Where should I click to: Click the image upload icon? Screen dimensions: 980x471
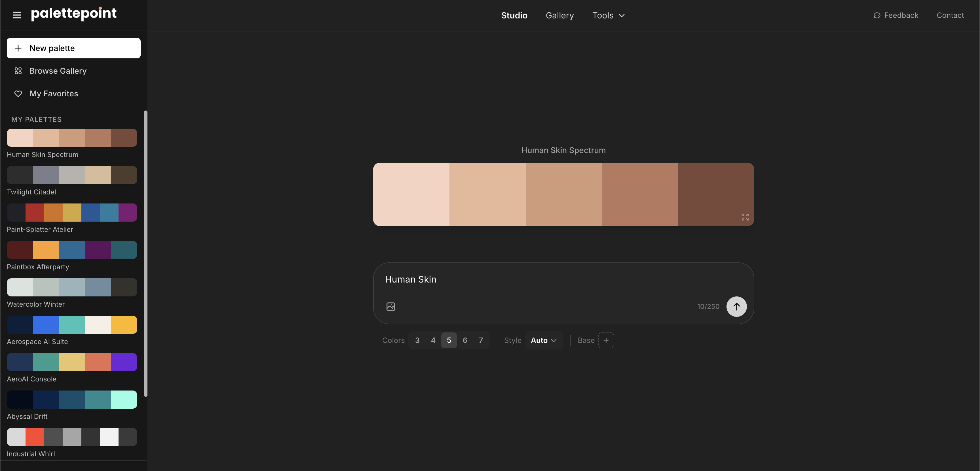coord(391,306)
